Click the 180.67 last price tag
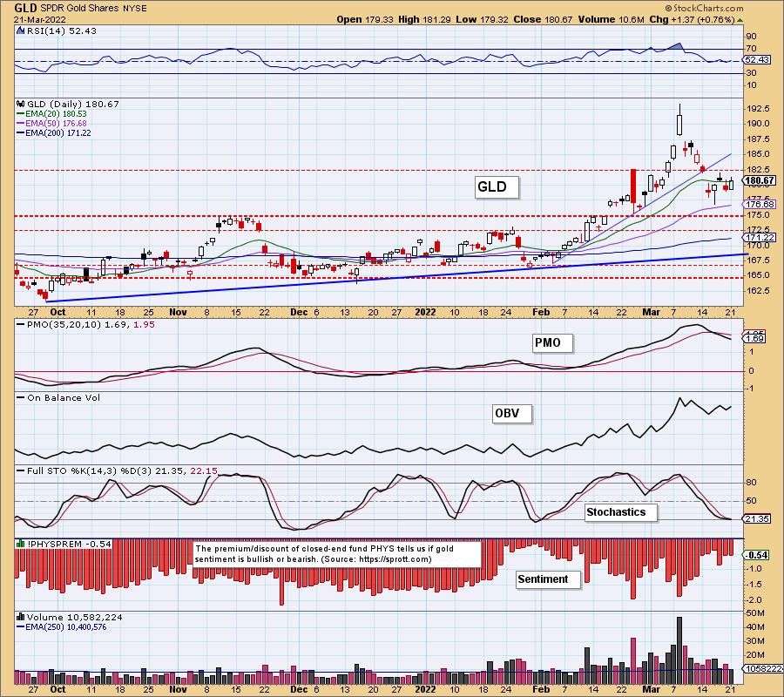This screenshot has width=784, height=697. point(760,180)
